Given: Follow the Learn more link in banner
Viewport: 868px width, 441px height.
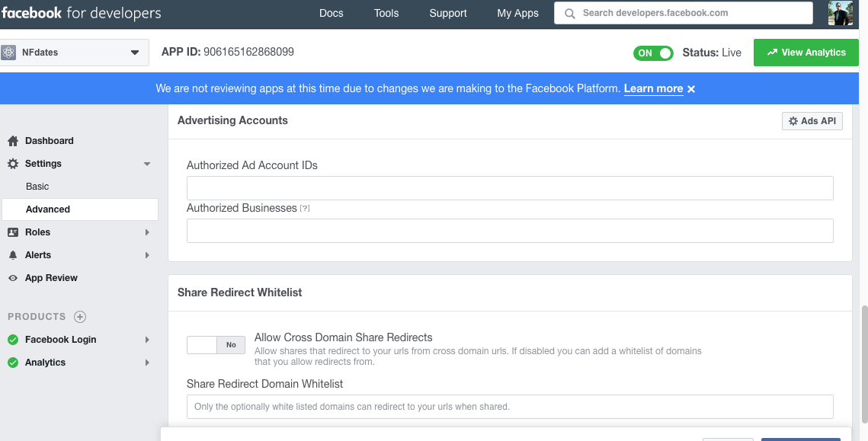Looking at the screenshot, I should [653, 88].
